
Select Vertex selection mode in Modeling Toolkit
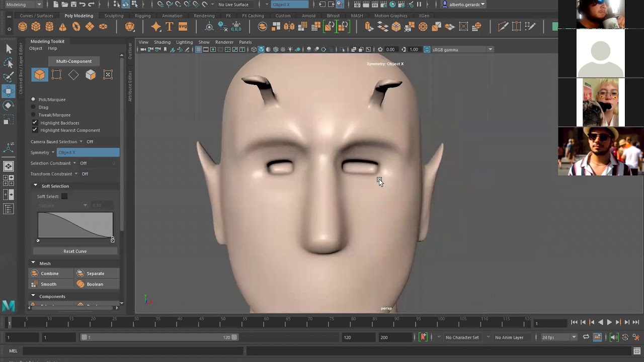56,75
